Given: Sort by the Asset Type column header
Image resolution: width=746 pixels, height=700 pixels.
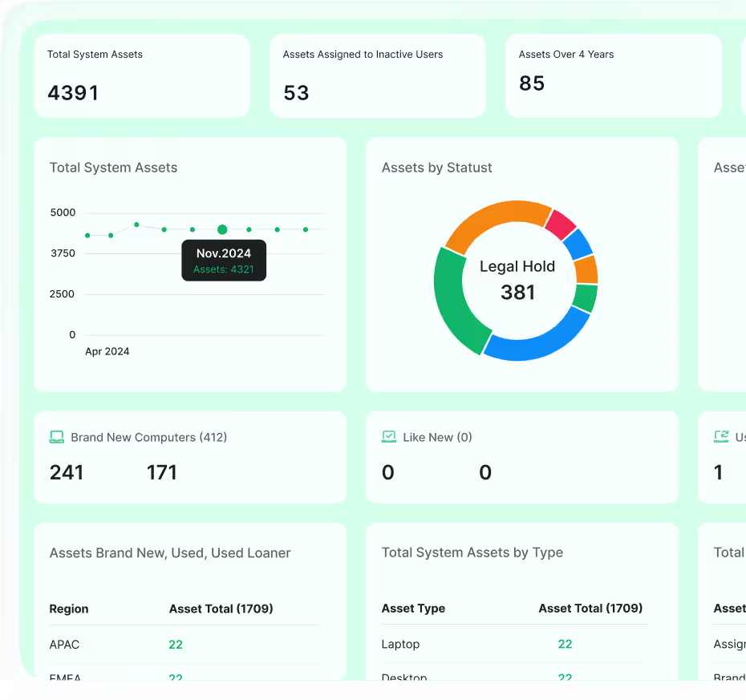Looking at the screenshot, I should pos(413,609).
